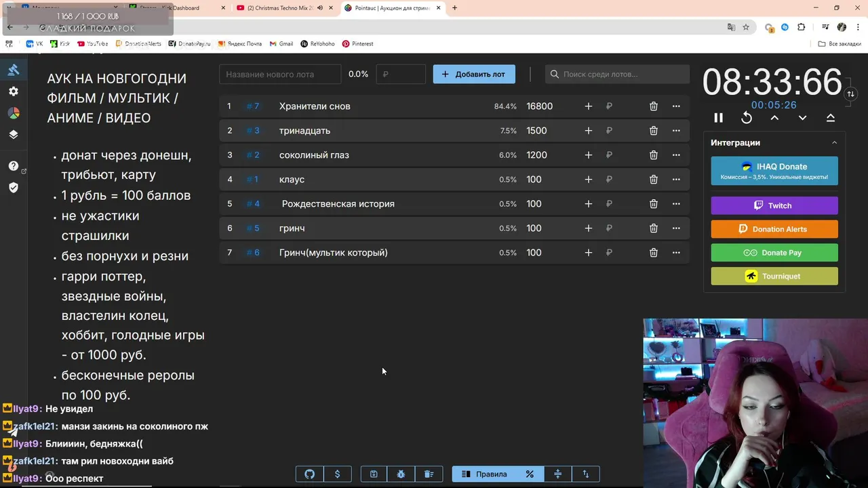
Task: Reset the auction timer
Action: click(x=747, y=118)
